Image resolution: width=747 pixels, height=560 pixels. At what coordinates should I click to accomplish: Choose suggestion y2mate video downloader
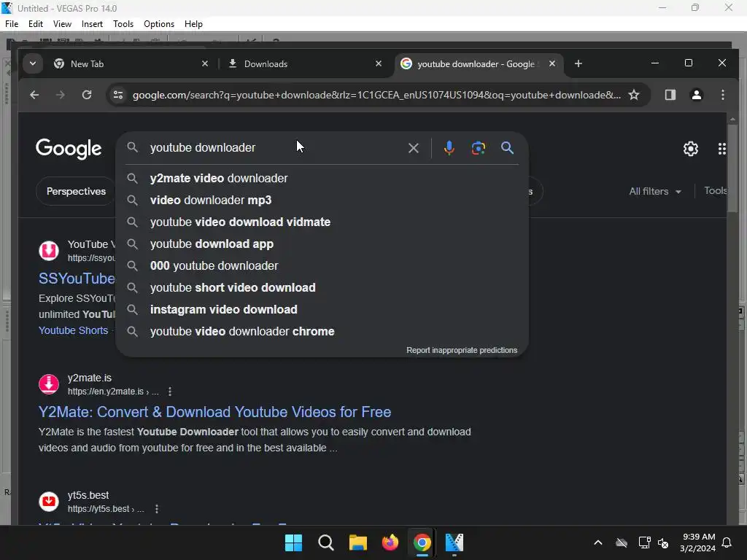322,178
